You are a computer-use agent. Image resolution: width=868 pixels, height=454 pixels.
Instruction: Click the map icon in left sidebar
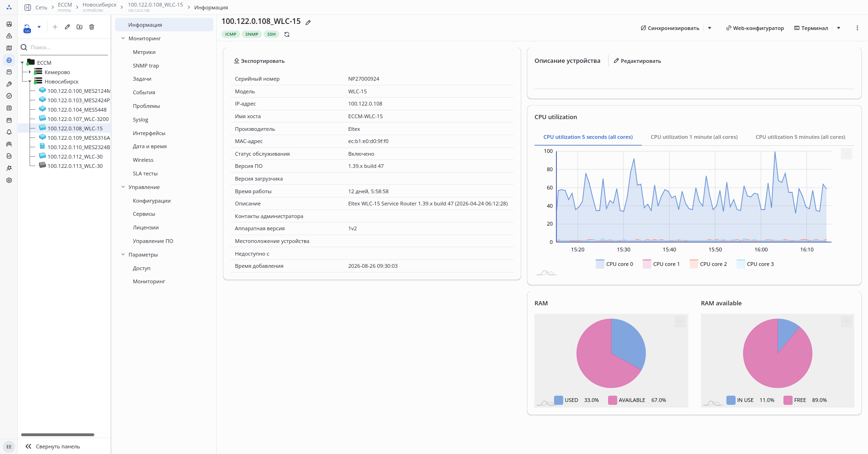(x=9, y=48)
